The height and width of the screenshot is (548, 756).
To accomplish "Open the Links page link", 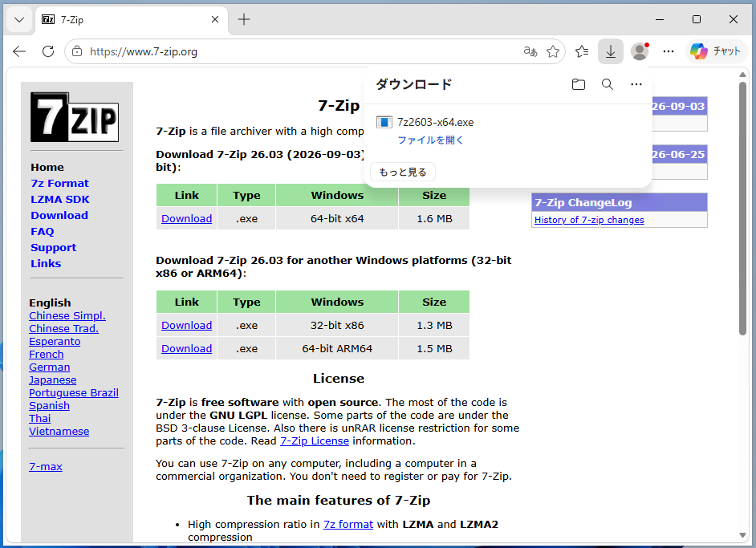I will 46,264.
